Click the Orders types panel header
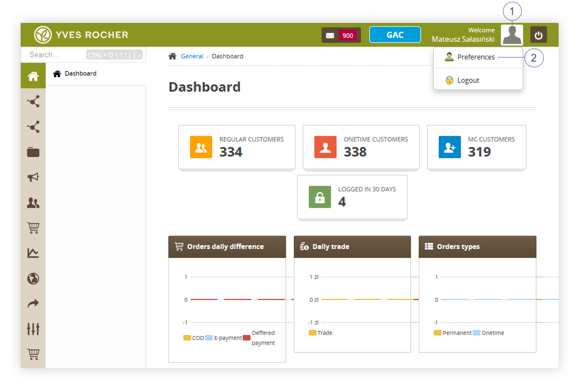Image resolution: width=582 pixels, height=392 pixels. [x=477, y=247]
